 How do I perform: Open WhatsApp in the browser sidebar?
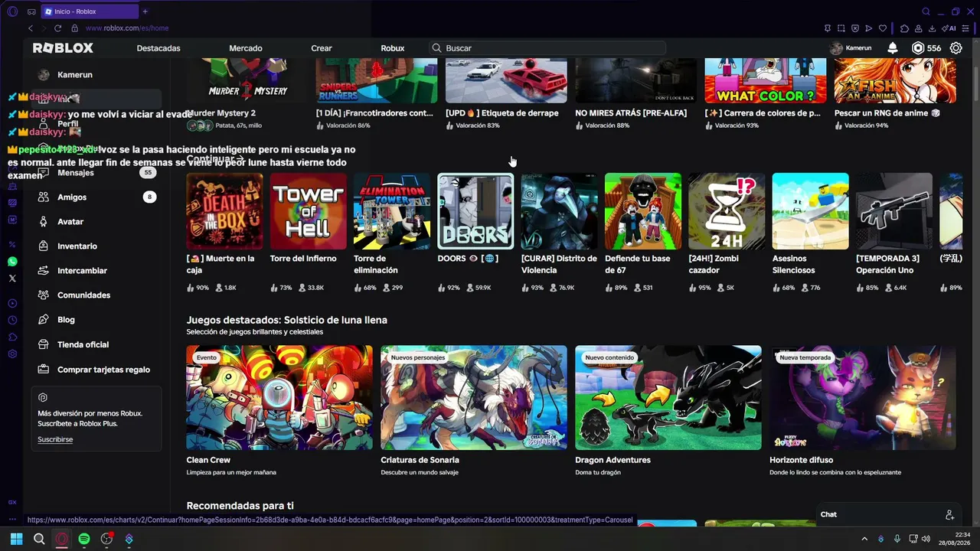tap(12, 262)
